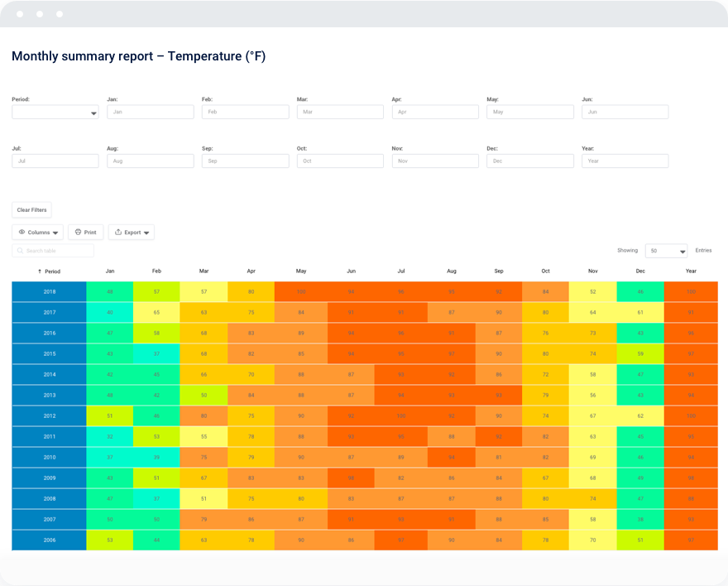Image resolution: width=728 pixels, height=586 pixels.
Task: Open the Export dropdown menu
Action: pos(132,233)
